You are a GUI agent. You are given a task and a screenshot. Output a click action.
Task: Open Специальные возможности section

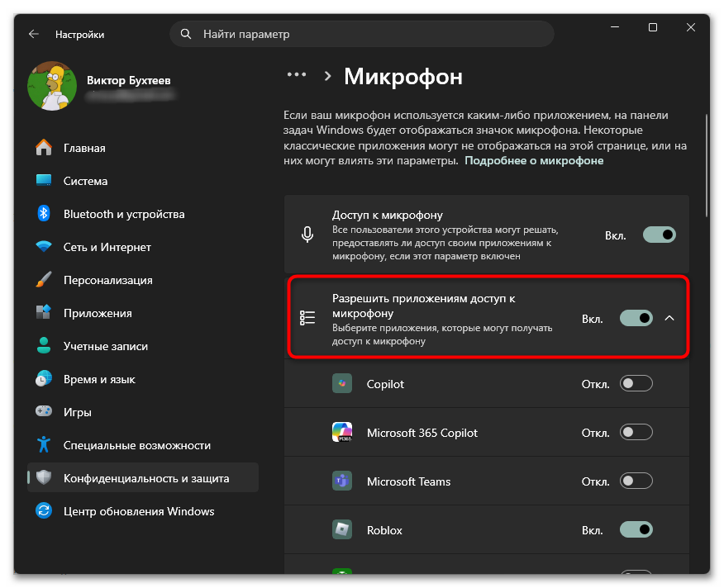click(143, 444)
